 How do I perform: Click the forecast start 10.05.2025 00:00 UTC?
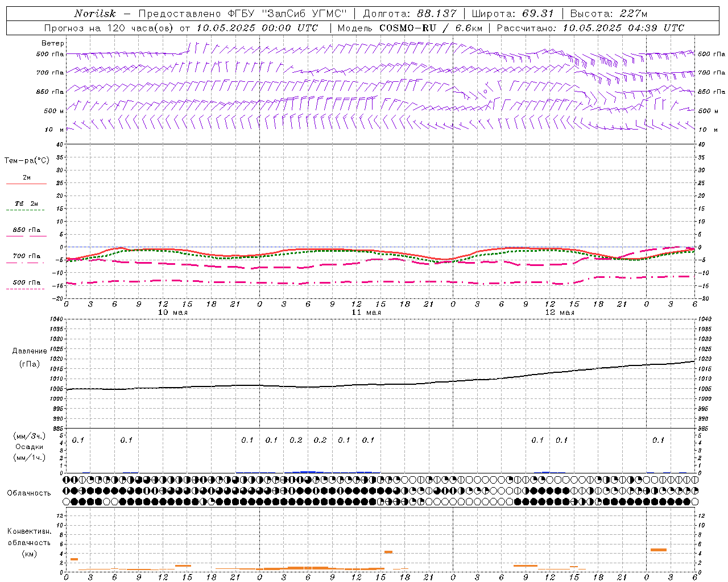click(257, 28)
